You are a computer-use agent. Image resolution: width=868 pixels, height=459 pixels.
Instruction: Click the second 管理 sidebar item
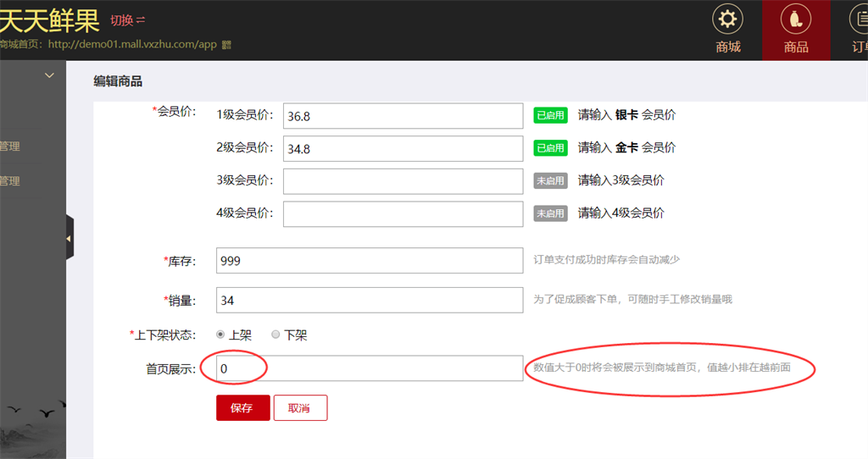[9, 181]
